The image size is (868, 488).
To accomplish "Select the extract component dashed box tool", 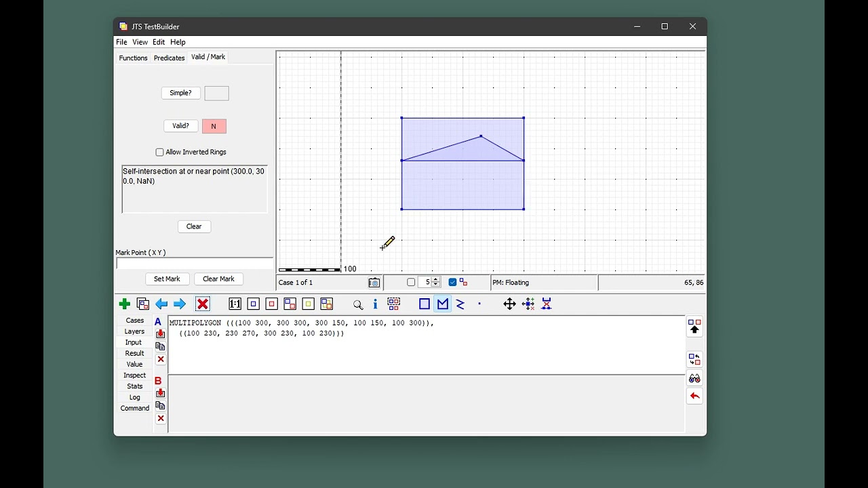I will click(393, 304).
